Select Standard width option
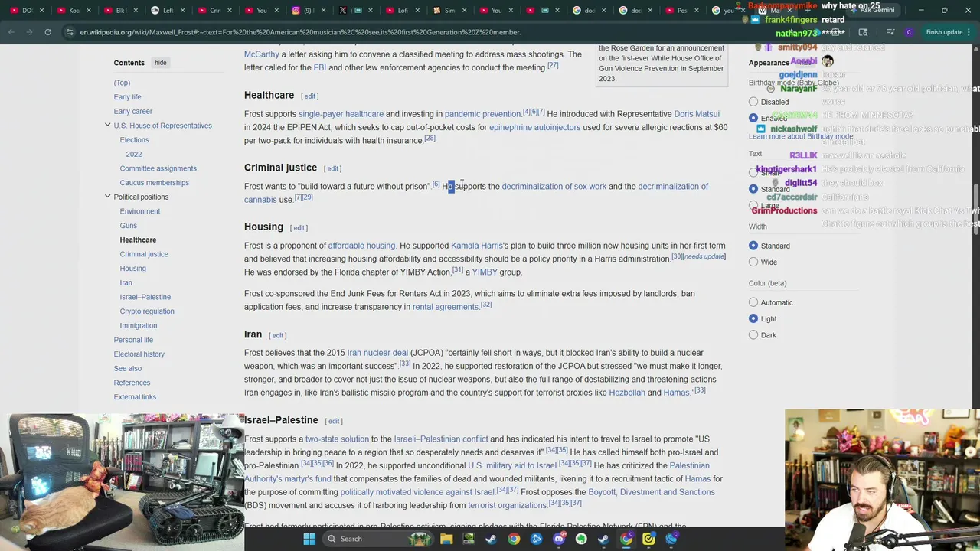The image size is (980, 551). tap(753, 246)
